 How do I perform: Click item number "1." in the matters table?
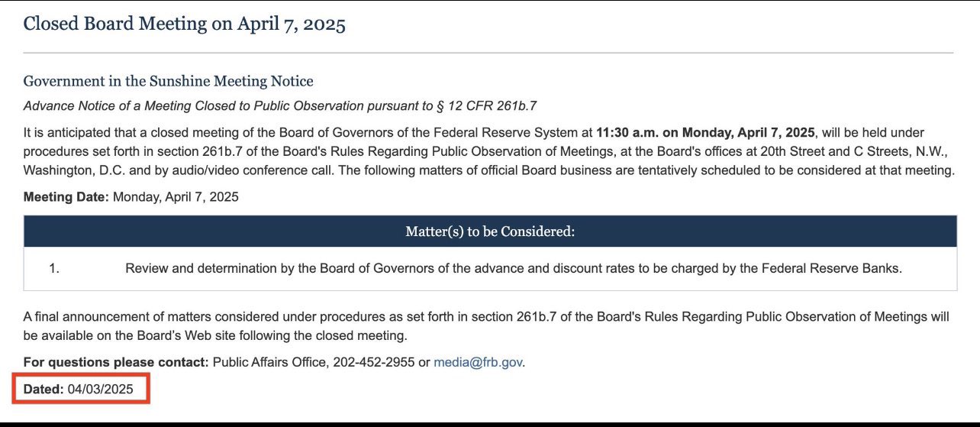pyautogui.click(x=54, y=269)
